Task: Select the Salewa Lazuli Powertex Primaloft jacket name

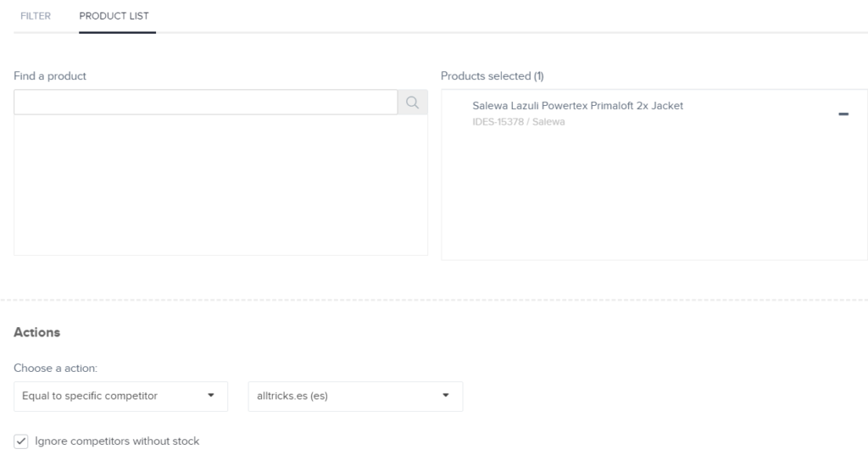Action: 577,106
